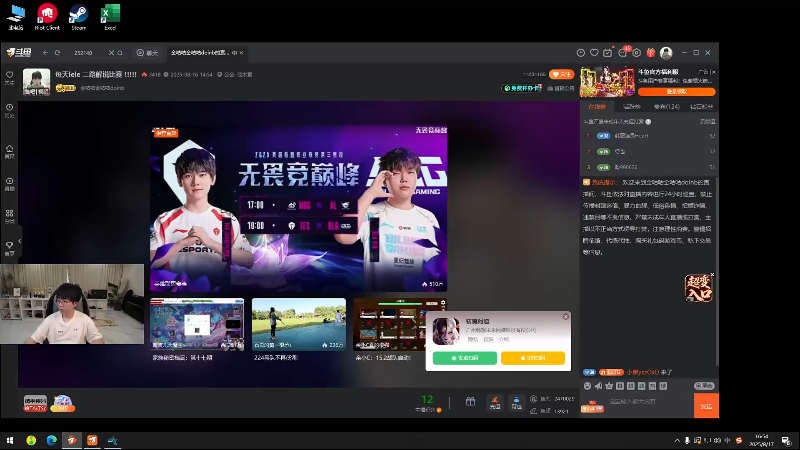This screenshot has width=800, height=450.
Task: Open the daily task calendar icon
Action: pos(607,53)
